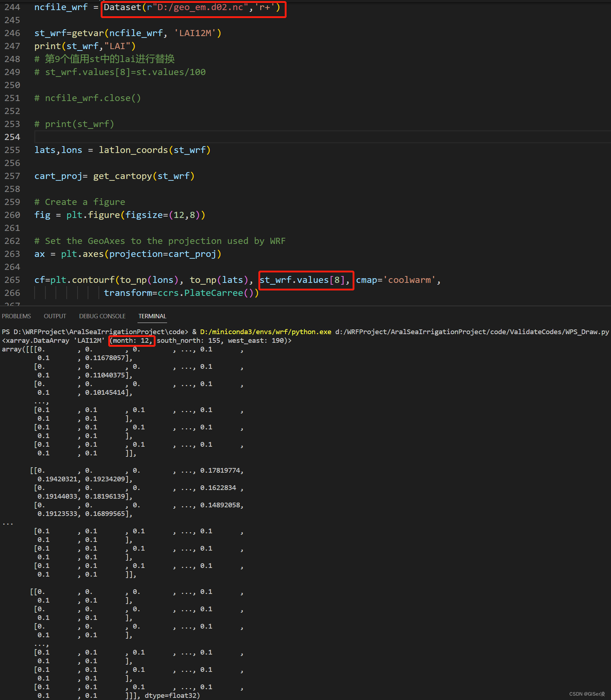Click st_wrf.values[8] on line 265
Screen dimensions: 611x700
point(302,280)
